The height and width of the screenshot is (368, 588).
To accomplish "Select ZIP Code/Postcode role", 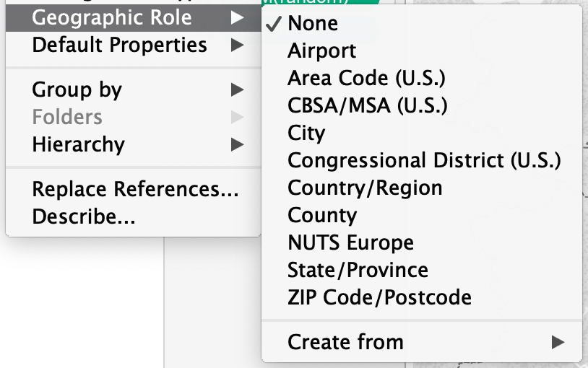I will [x=379, y=297].
